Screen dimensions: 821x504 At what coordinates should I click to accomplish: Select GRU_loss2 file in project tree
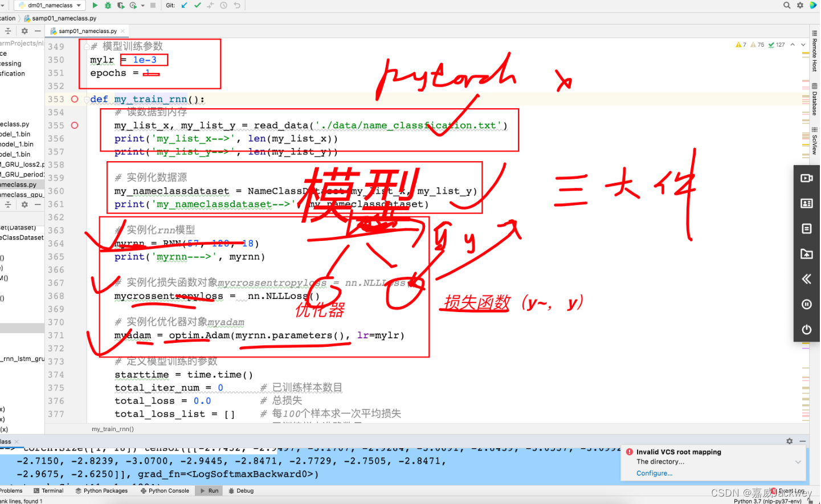click(x=22, y=165)
